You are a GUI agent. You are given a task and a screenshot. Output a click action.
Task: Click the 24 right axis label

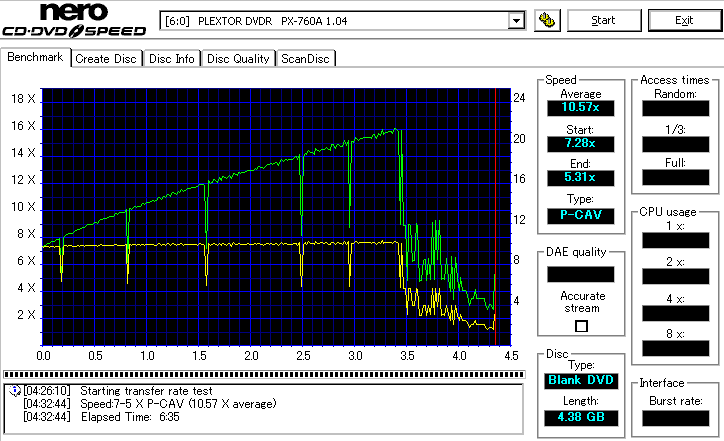[519, 98]
